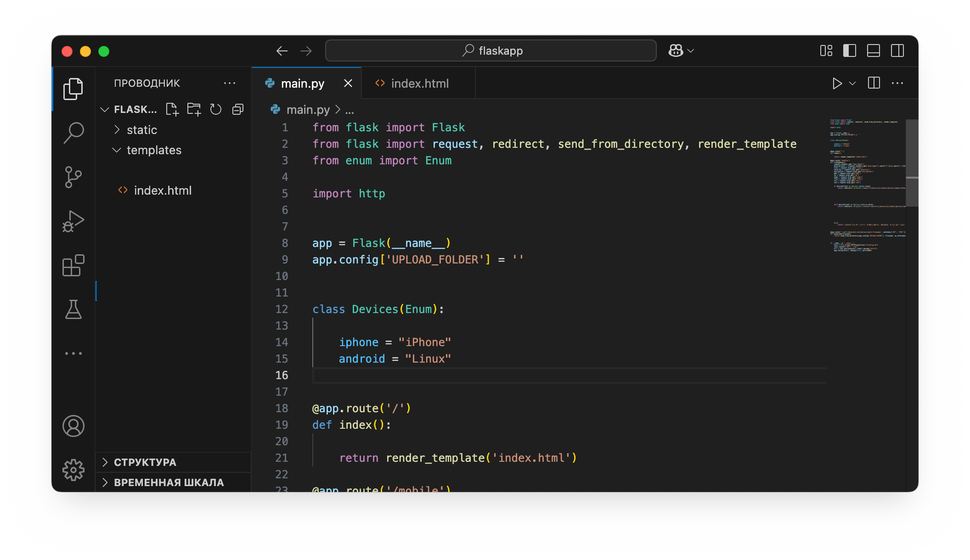Open the Testing flask icon view

(x=73, y=309)
